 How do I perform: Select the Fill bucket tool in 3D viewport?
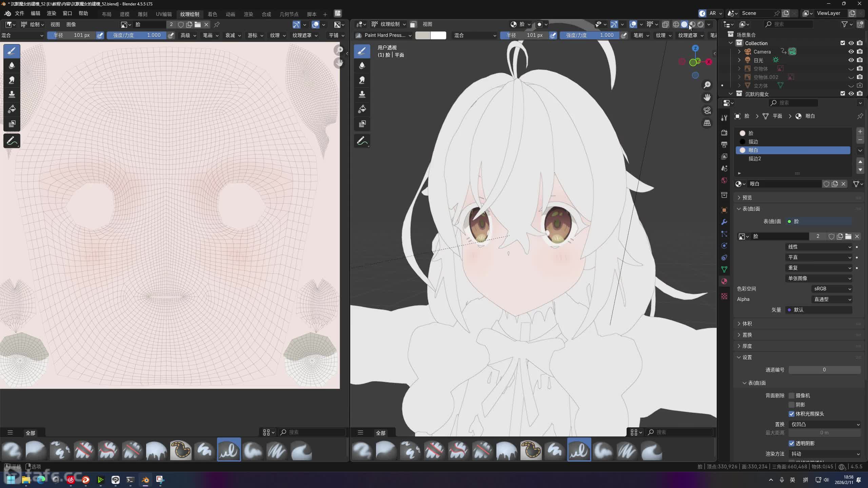(362, 109)
